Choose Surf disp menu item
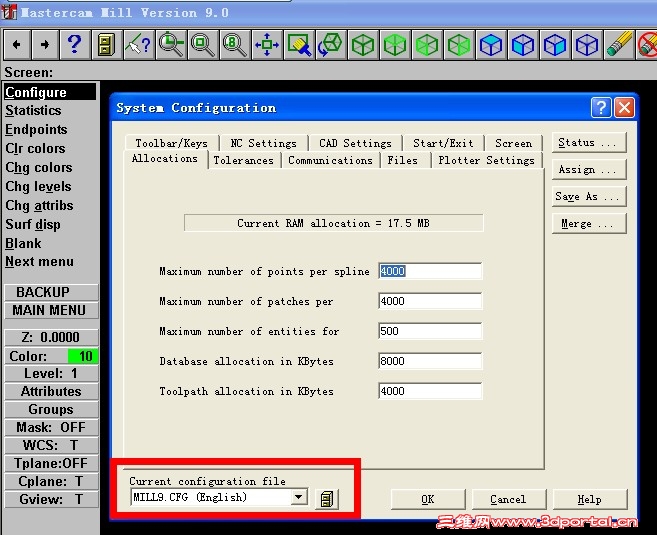This screenshot has width=657, height=535. tap(33, 225)
